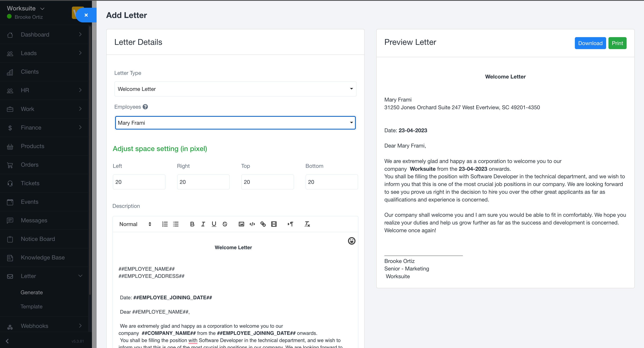644x348 pixels.
Task: Insert an image into the description
Action: point(241,224)
